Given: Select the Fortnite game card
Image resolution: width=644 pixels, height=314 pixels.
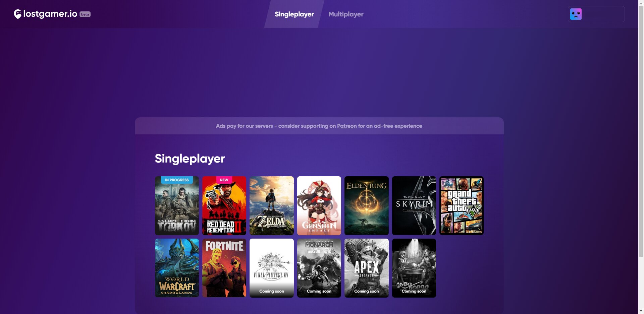Looking at the screenshot, I should point(224,268).
